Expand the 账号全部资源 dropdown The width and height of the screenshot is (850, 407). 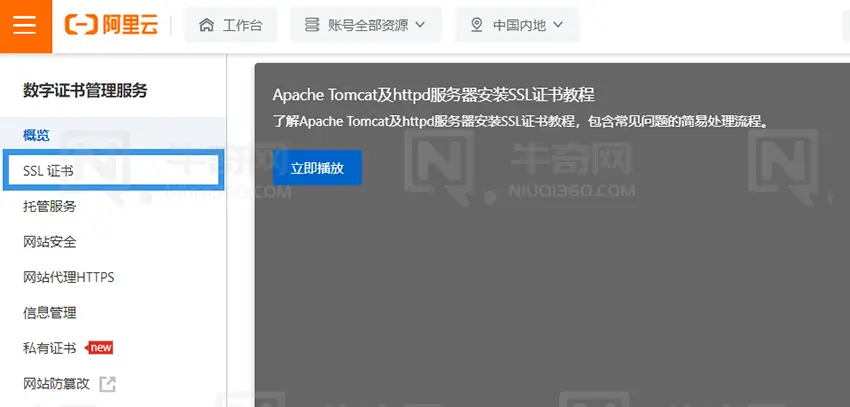[x=366, y=25]
